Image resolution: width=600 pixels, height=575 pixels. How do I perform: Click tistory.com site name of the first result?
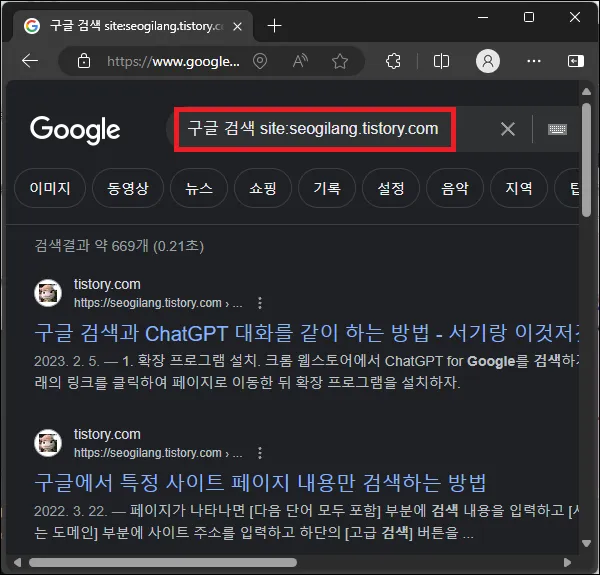pos(107,284)
